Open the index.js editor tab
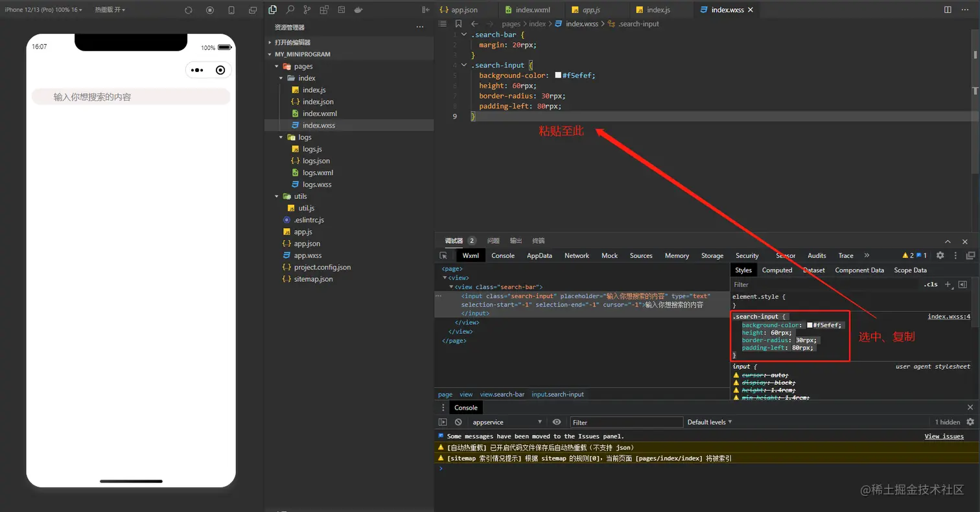The image size is (980, 512). click(658, 10)
